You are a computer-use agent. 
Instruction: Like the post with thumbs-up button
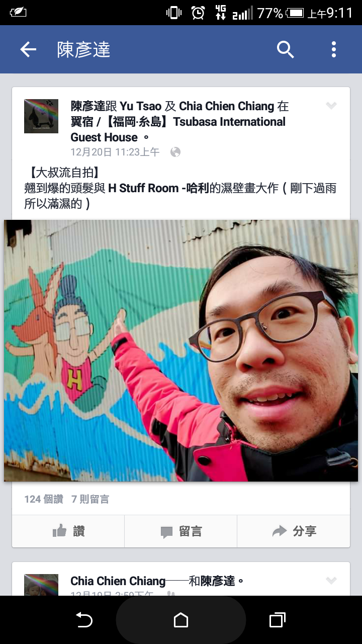68,531
